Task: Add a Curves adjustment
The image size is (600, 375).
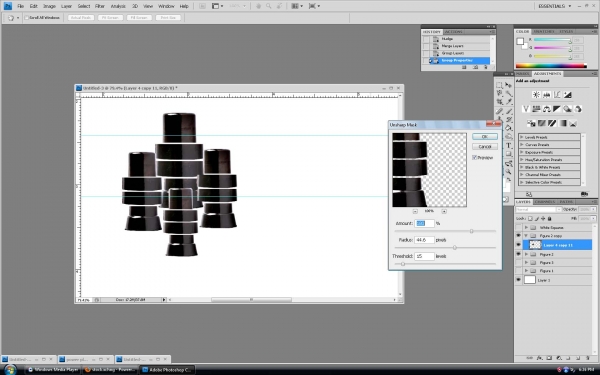Action: (x=557, y=95)
